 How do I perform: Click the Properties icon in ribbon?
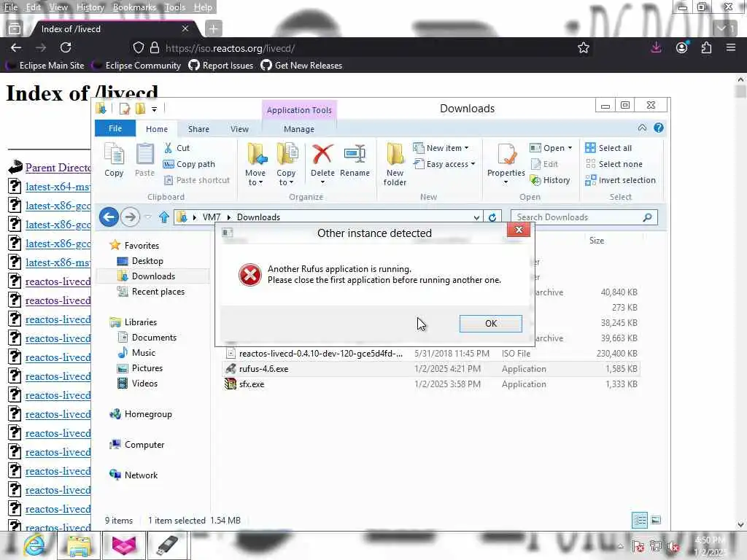(x=506, y=155)
